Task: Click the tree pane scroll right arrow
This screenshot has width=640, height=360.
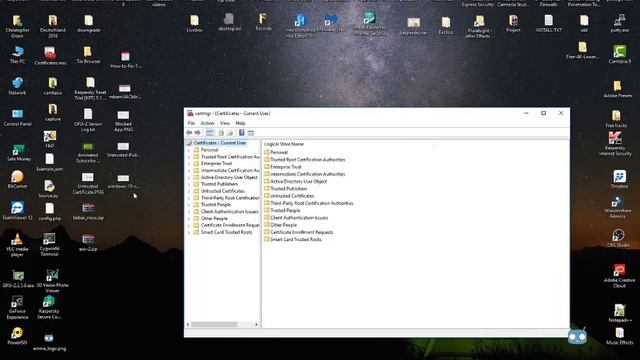Action: (x=256, y=324)
